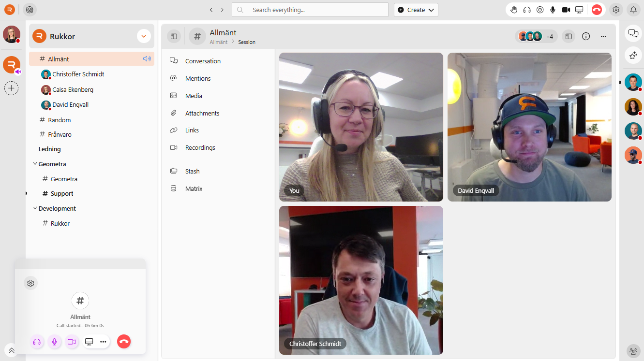Collapse the Geometra group
The image size is (644, 361).
pyautogui.click(x=35, y=164)
